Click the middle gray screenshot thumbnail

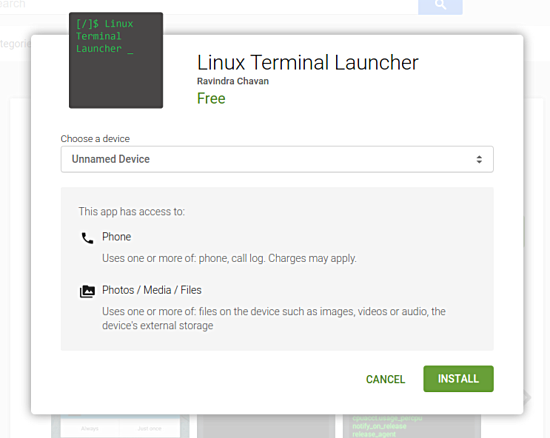(x=266, y=426)
